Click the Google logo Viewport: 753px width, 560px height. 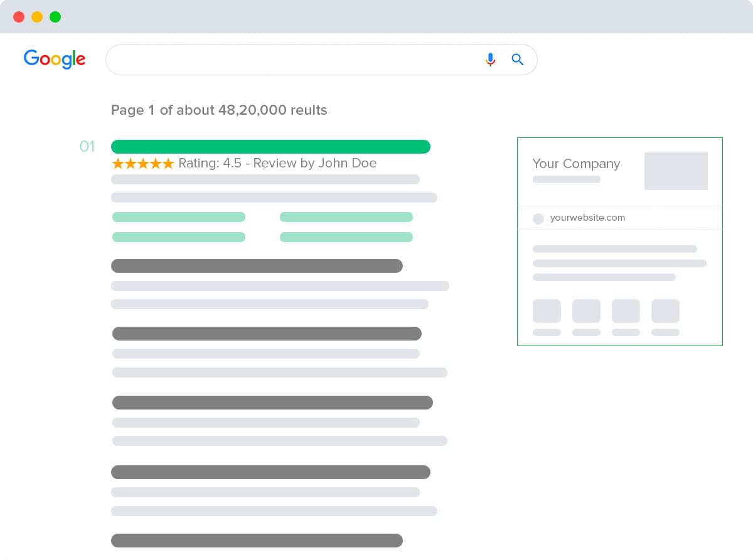pos(55,59)
